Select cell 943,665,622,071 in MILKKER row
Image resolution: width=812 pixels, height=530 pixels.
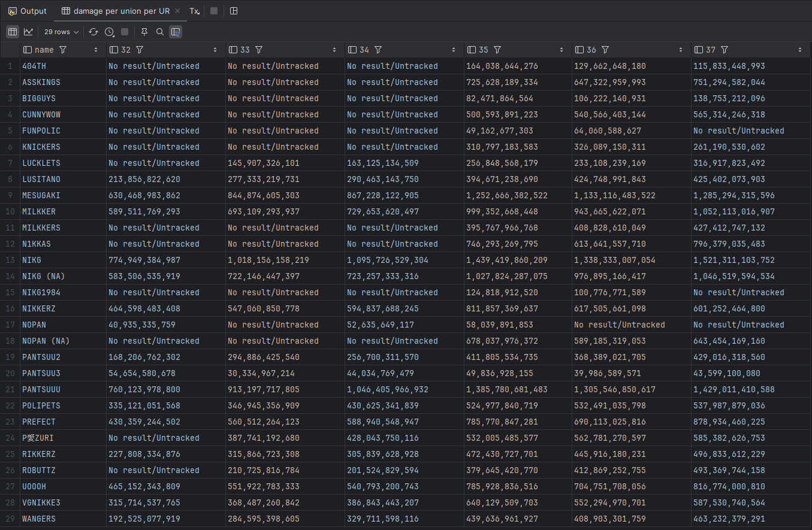click(x=632, y=211)
